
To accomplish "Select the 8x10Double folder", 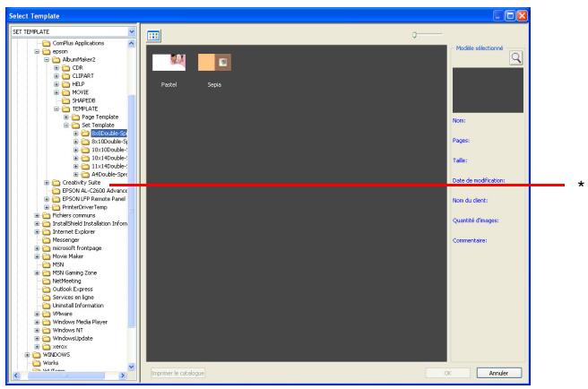I will tap(109, 142).
